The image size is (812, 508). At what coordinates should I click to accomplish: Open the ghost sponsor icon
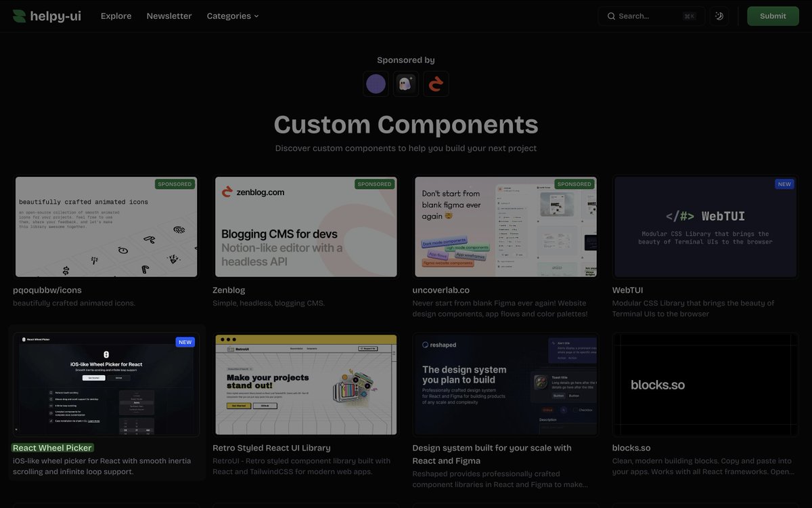point(406,84)
